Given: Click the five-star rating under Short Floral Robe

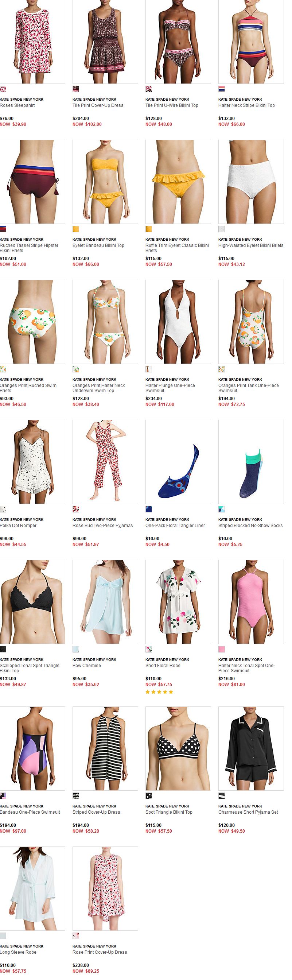Looking at the screenshot, I should [159, 692].
